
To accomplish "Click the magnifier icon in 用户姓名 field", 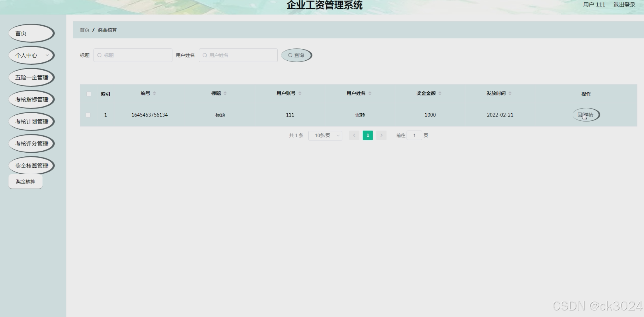I will (205, 55).
